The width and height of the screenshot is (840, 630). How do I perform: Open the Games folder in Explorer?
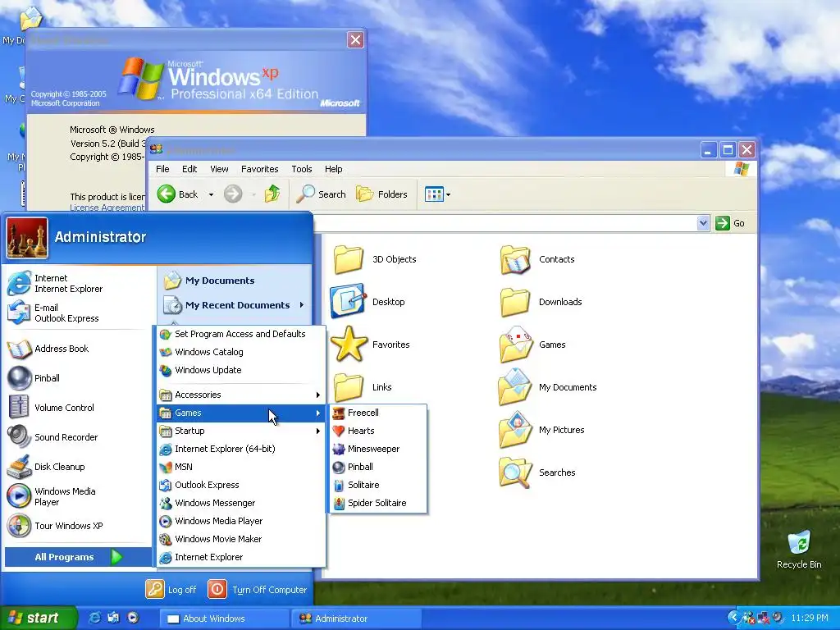coord(532,345)
